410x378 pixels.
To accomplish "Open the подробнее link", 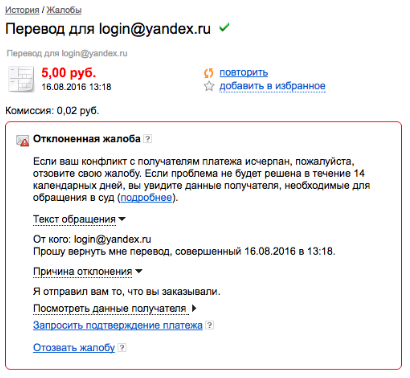I will click(146, 198).
